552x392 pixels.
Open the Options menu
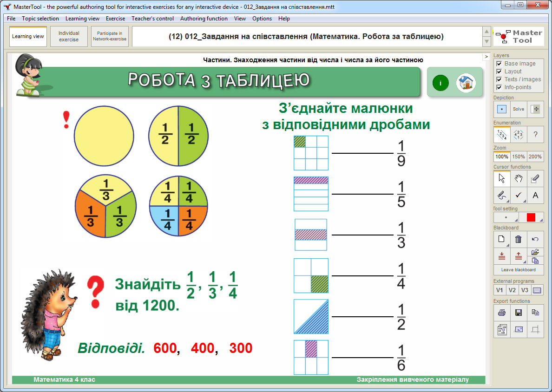[x=262, y=19]
